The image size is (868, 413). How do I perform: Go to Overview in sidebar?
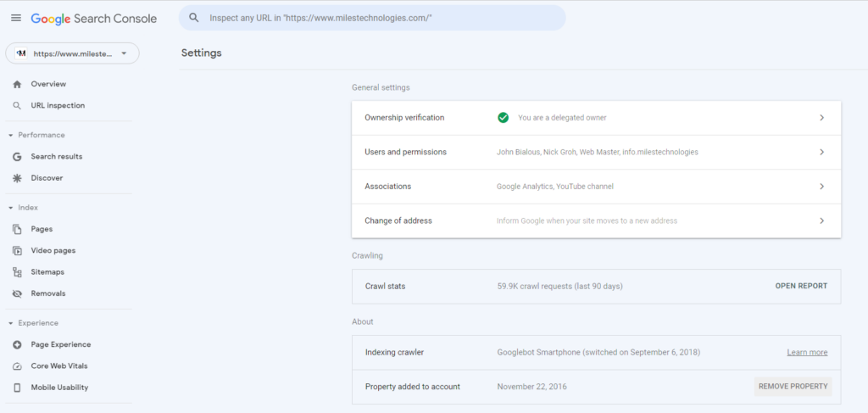(x=48, y=84)
